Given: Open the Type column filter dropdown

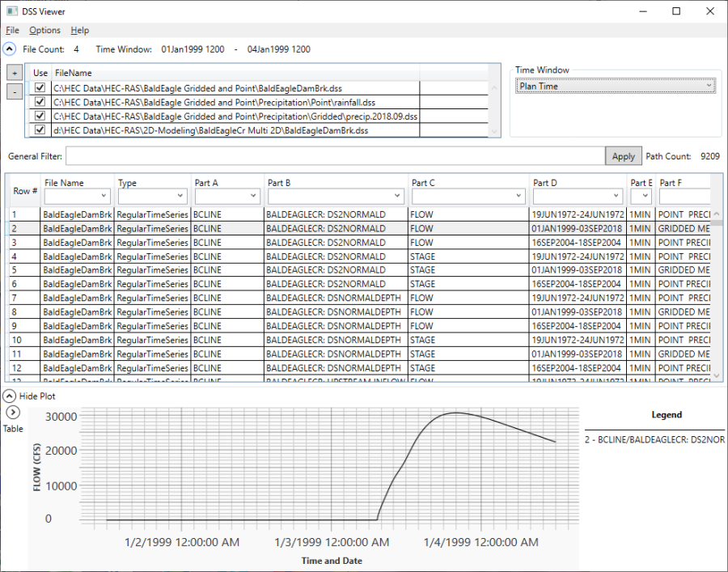Looking at the screenshot, I should click(152, 196).
